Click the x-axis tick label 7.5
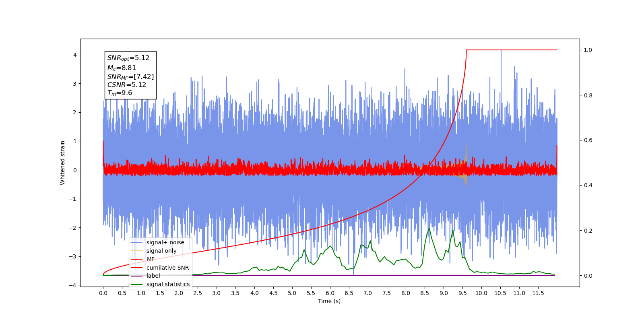Screen dimensions: 644x322 click(387, 293)
